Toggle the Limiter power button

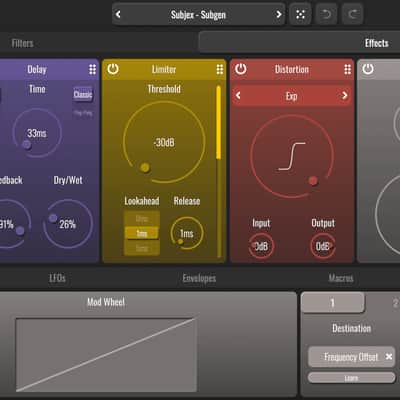tap(113, 69)
